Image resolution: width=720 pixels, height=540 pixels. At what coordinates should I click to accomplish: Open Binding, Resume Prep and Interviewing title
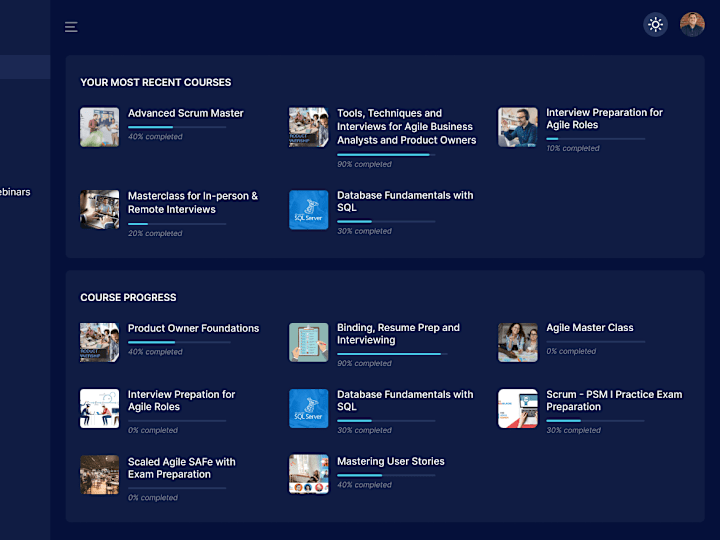(398, 334)
